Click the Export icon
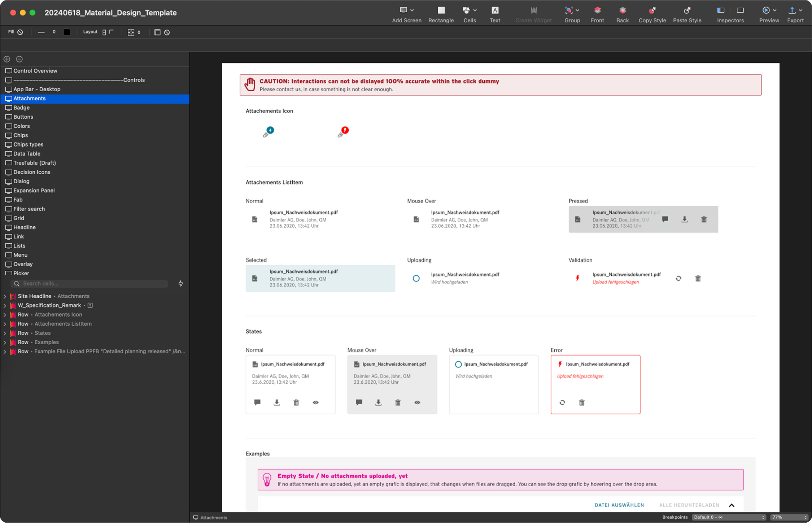 click(792, 10)
